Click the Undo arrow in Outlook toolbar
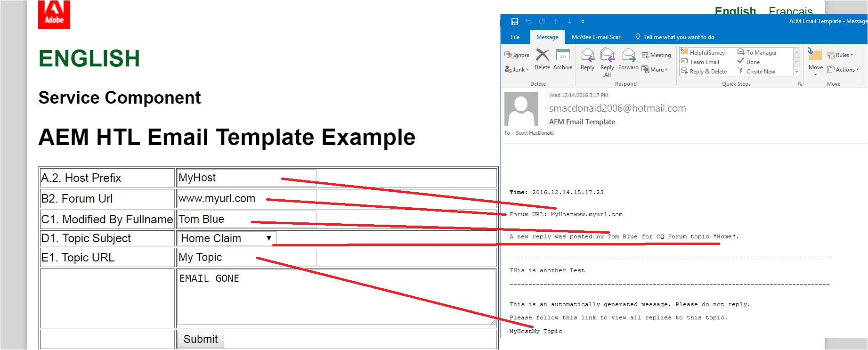 (528, 22)
